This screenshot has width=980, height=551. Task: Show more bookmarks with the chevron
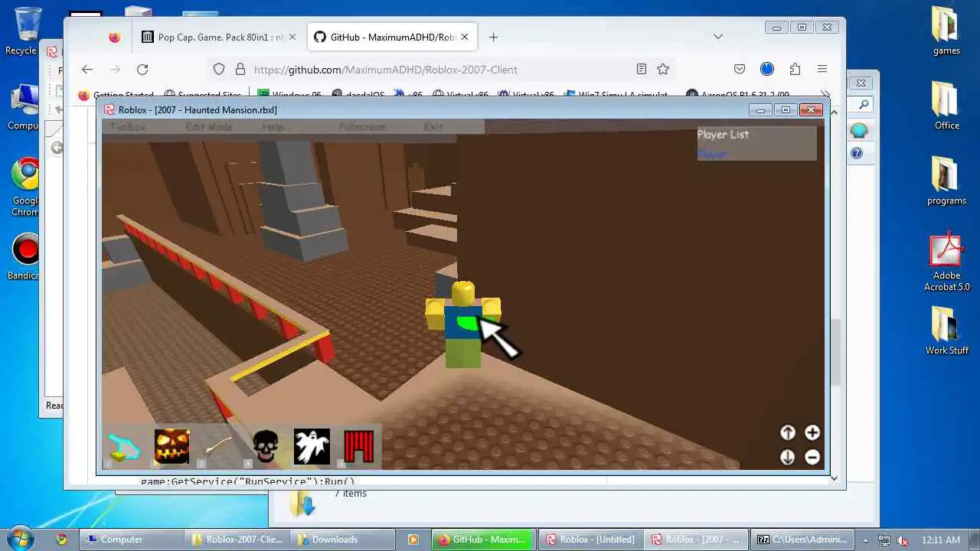coord(825,96)
